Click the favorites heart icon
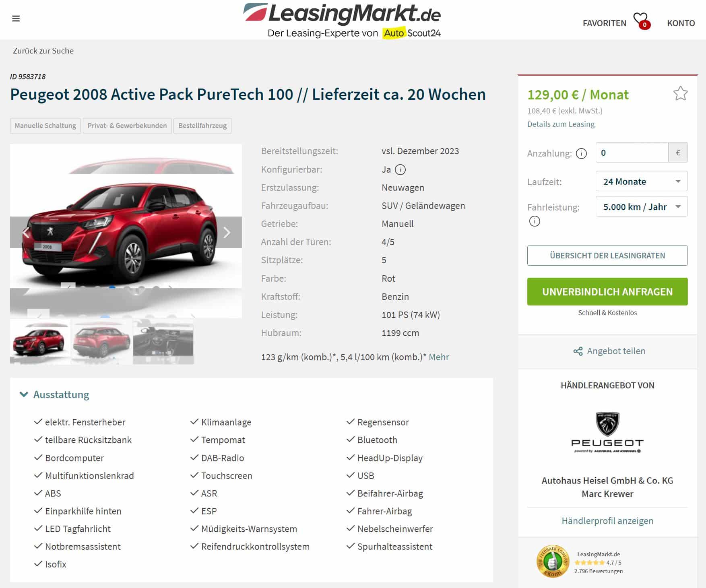This screenshot has width=706, height=588. (641, 21)
